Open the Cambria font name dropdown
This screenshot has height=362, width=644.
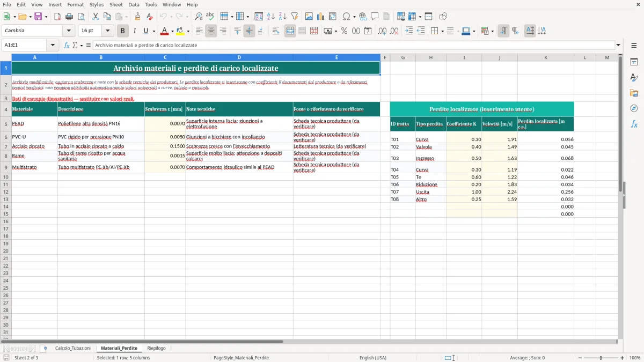point(69,31)
